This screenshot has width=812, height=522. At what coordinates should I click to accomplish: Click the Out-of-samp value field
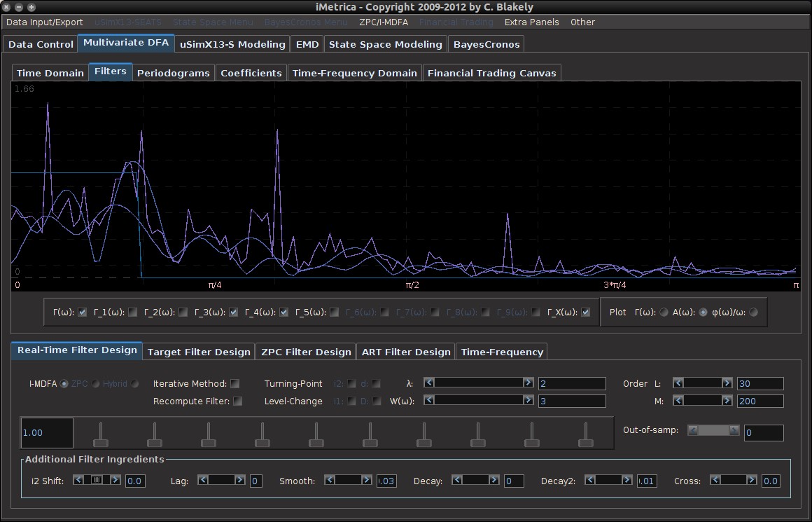pos(763,433)
